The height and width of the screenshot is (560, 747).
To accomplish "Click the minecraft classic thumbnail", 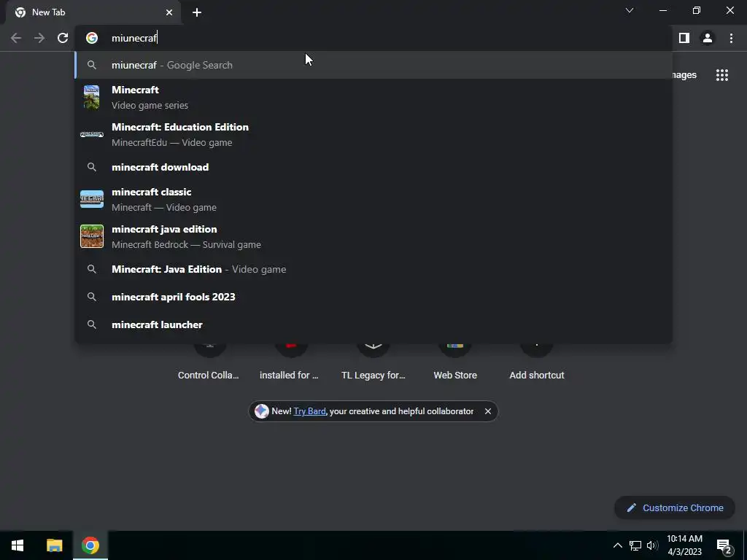I will pos(92,199).
